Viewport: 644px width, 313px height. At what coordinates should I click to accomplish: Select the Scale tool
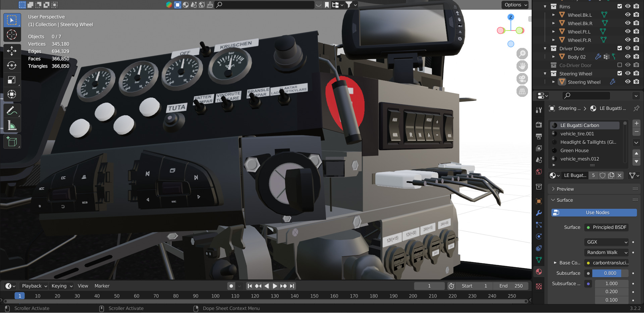tap(12, 80)
